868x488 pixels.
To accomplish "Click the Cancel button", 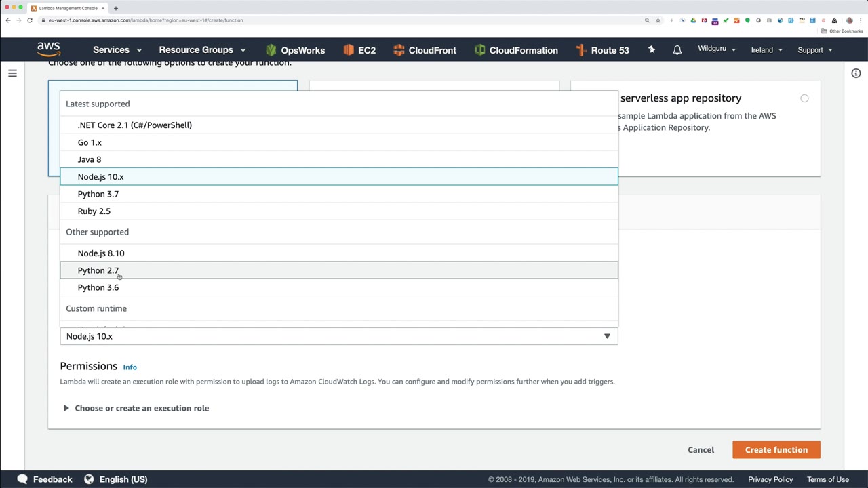I will (x=701, y=450).
